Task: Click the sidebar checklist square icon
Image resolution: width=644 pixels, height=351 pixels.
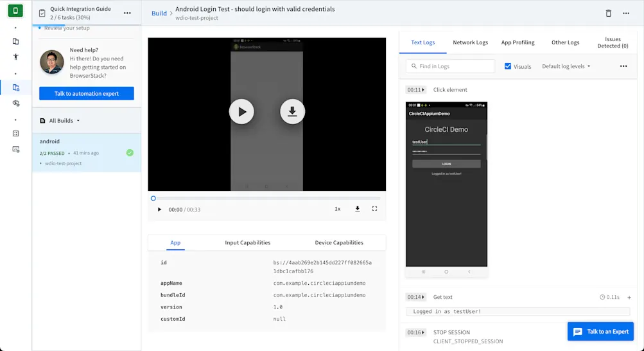Action: coord(15,134)
